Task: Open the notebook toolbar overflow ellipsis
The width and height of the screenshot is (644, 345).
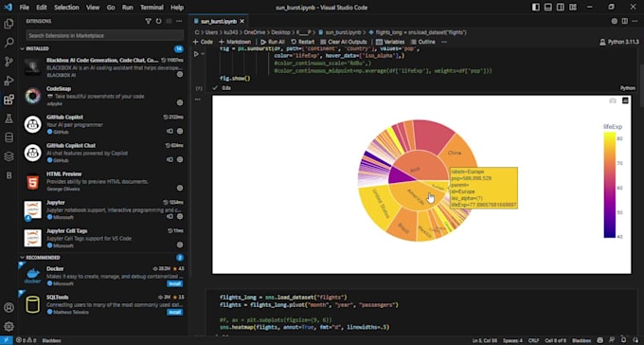Action: 444,42
